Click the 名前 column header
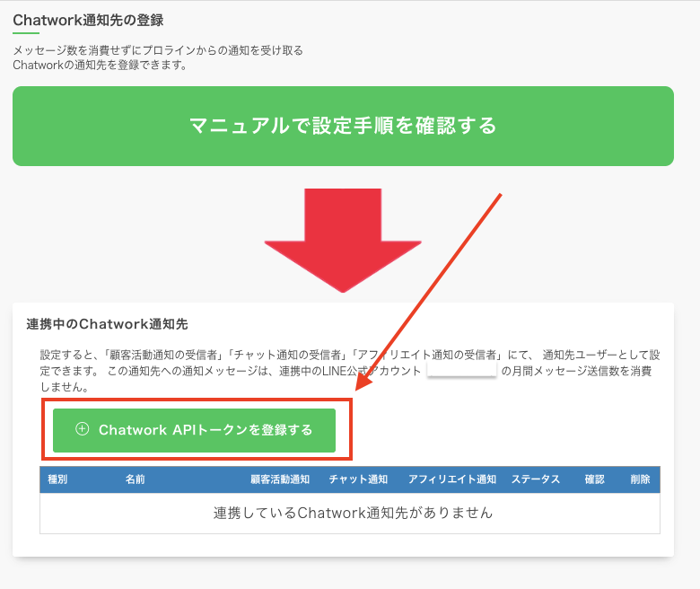Image resolution: width=700 pixels, height=589 pixels. point(136,479)
